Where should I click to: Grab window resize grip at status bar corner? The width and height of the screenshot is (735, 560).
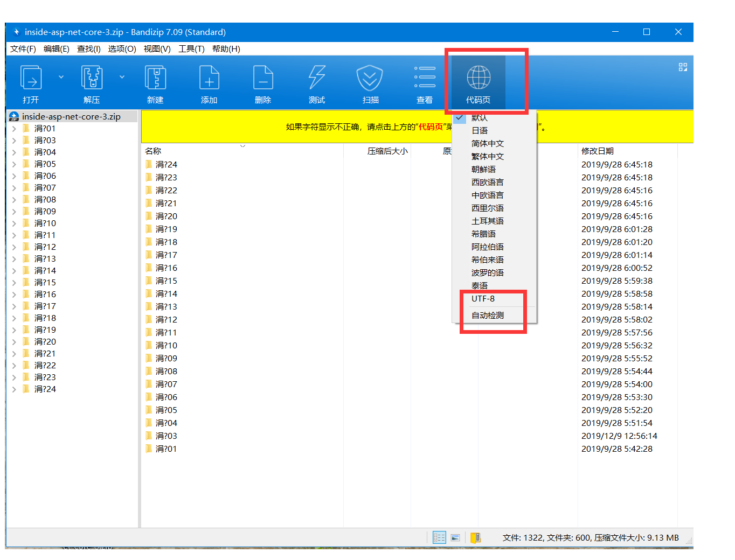[689, 541]
